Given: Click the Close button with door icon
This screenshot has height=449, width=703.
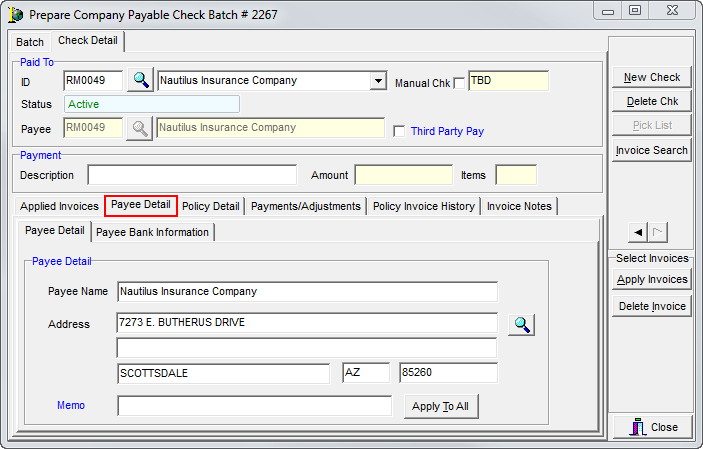Looking at the screenshot, I should pyautogui.click(x=651, y=427).
